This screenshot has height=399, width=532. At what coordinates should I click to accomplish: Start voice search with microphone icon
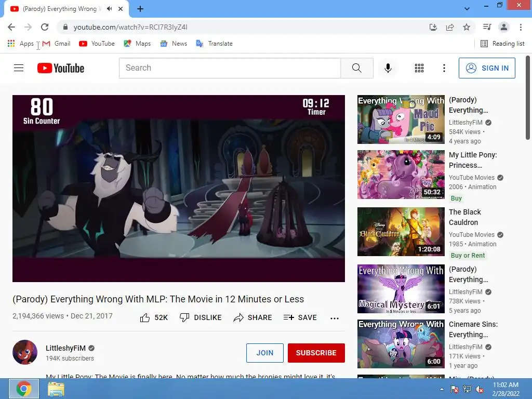pos(388,68)
